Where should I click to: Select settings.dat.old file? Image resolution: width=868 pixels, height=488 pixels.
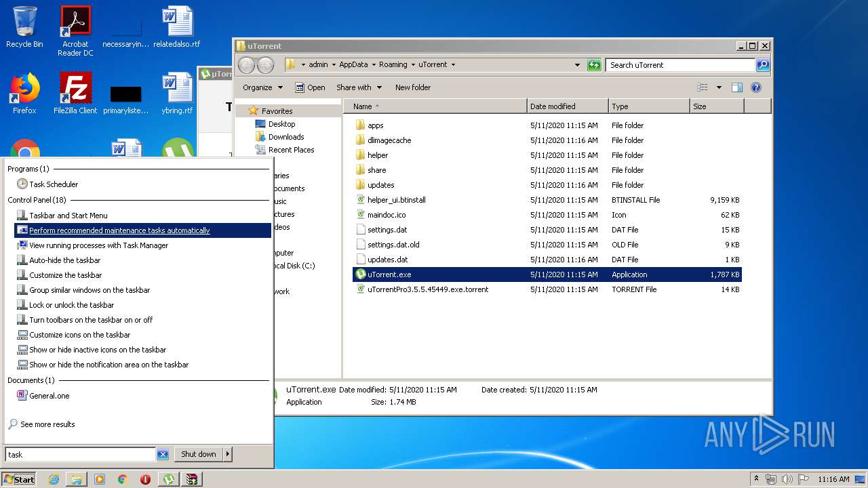click(547, 245)
